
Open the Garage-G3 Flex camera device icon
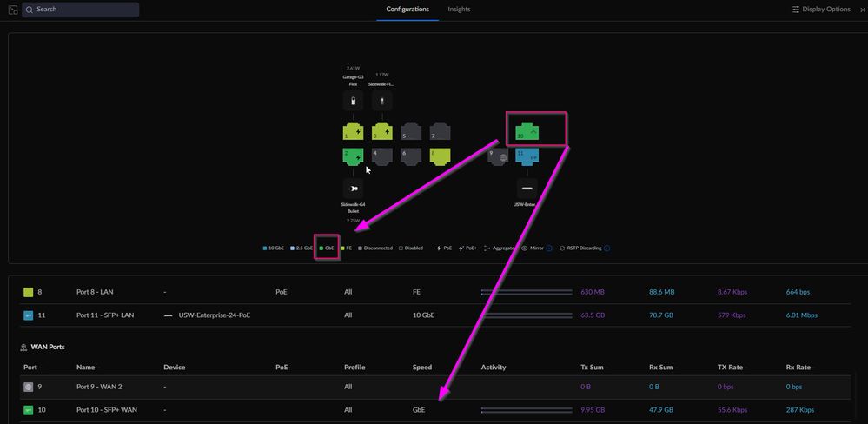(x=354, y=102)
